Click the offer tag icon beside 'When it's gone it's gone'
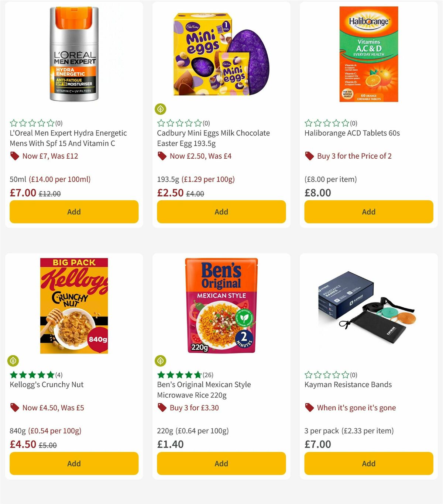 point(309,408)
